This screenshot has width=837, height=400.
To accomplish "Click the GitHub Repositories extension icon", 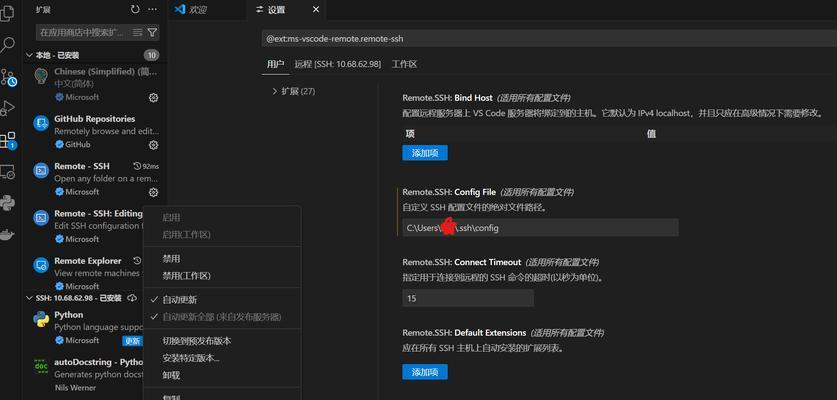I will tap(41, 123).
